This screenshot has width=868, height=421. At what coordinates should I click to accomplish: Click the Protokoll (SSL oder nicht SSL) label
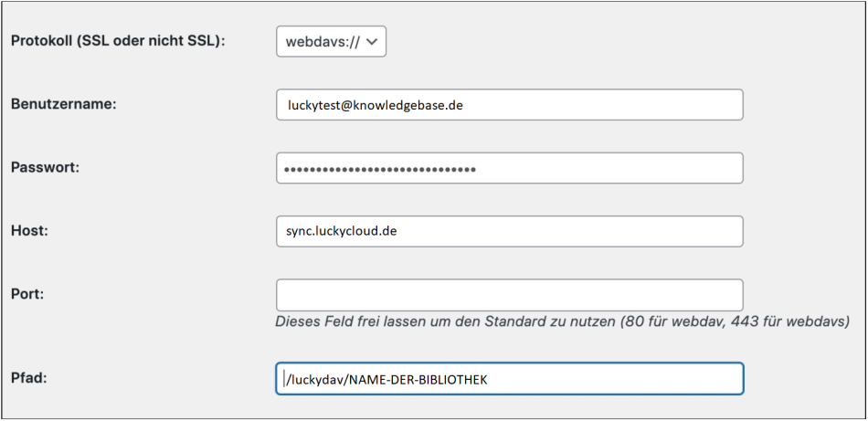119,41
